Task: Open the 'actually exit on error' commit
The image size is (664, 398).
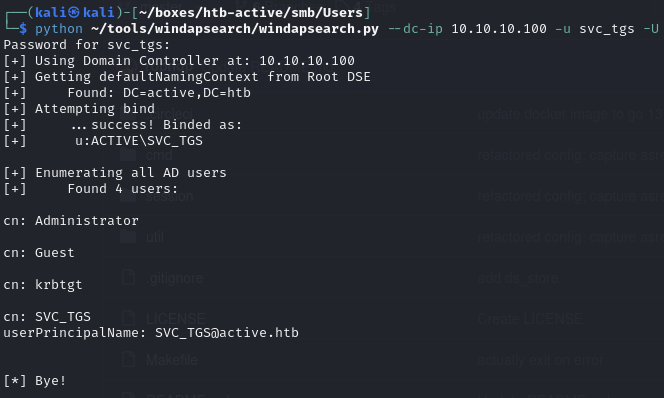Action: [x=540, y=360]
